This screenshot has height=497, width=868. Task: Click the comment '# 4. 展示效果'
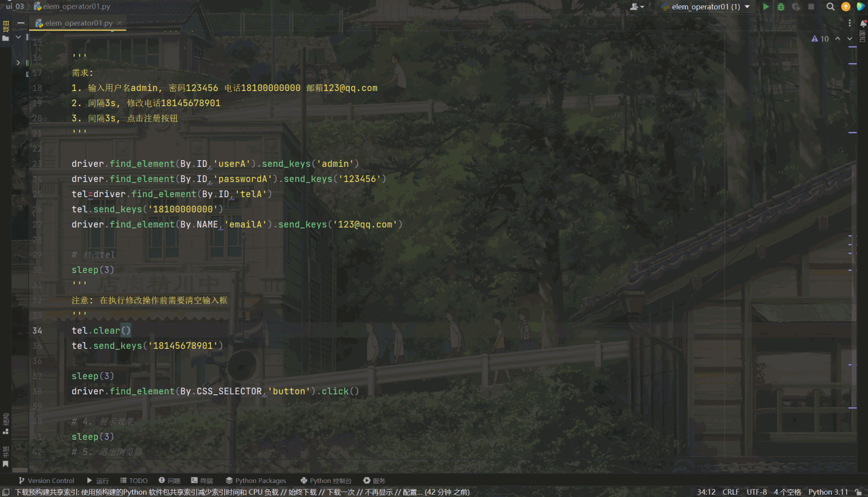click(x=103, y=422)
